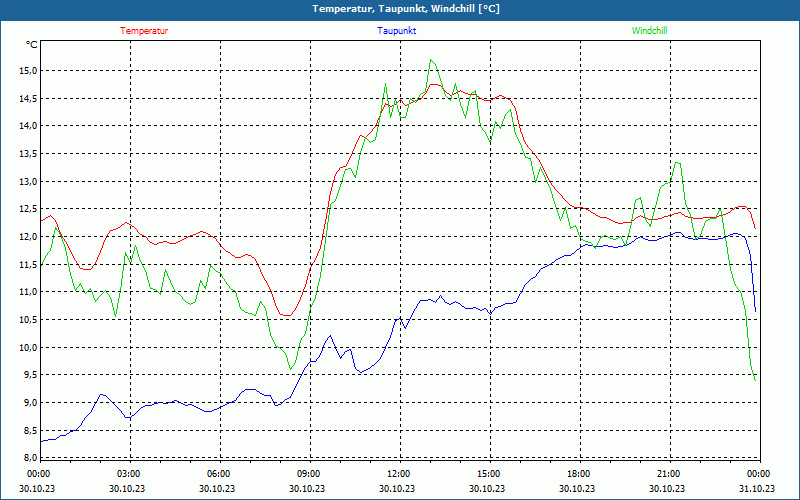This screenshot has height=500, width=800.
Task: Click the 14,5 y-axis value
Action: [28, 98]
